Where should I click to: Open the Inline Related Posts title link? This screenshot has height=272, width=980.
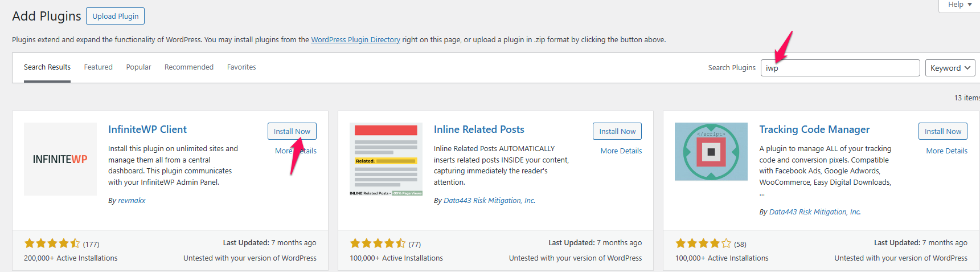[x=479, y=129]
